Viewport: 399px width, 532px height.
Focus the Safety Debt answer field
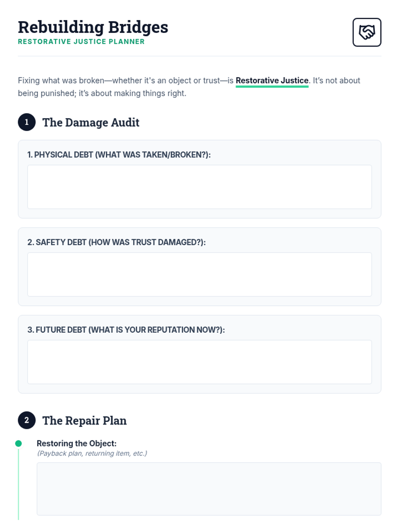(199, 274)
